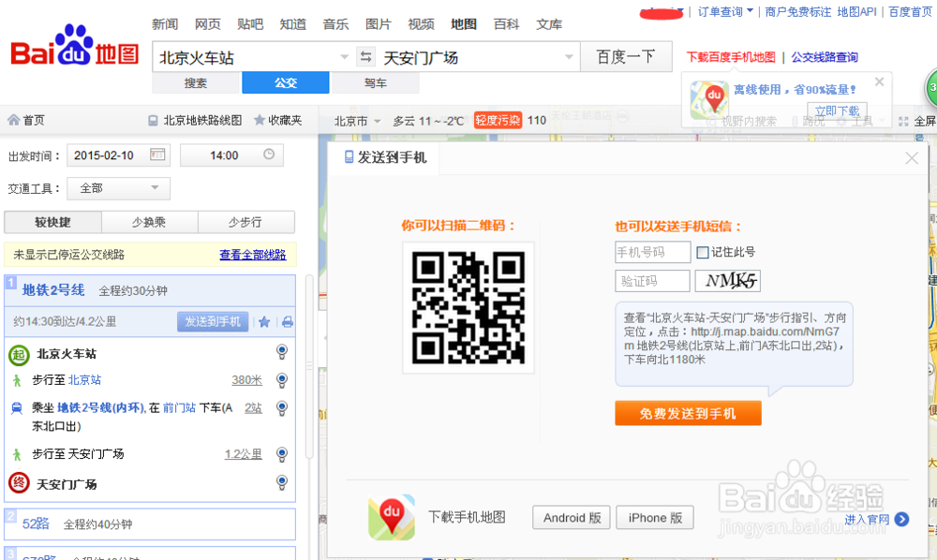Viewport: 937px width, 560px height.
Task: Open the 地图API link
Action: (857, 12)
